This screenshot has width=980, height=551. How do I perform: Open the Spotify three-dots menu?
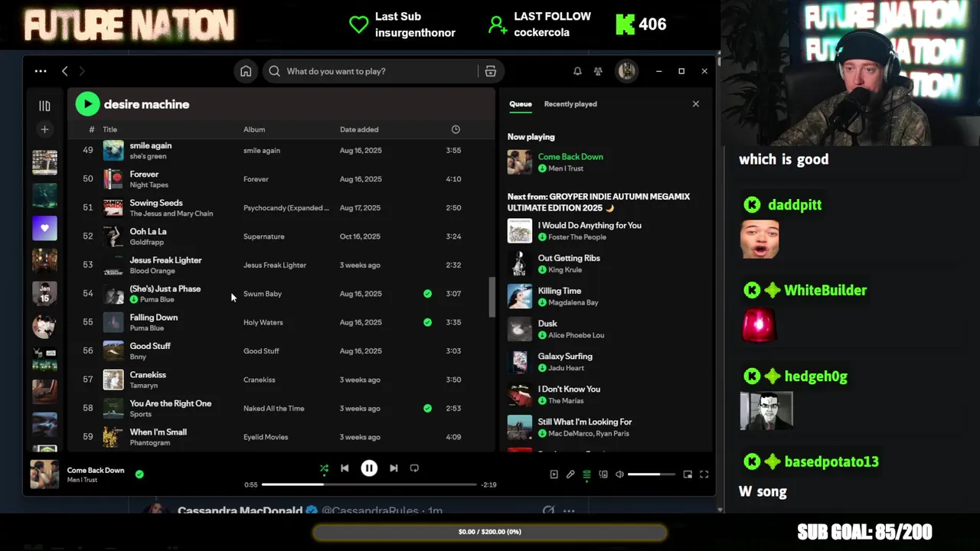tap(41, 71)
